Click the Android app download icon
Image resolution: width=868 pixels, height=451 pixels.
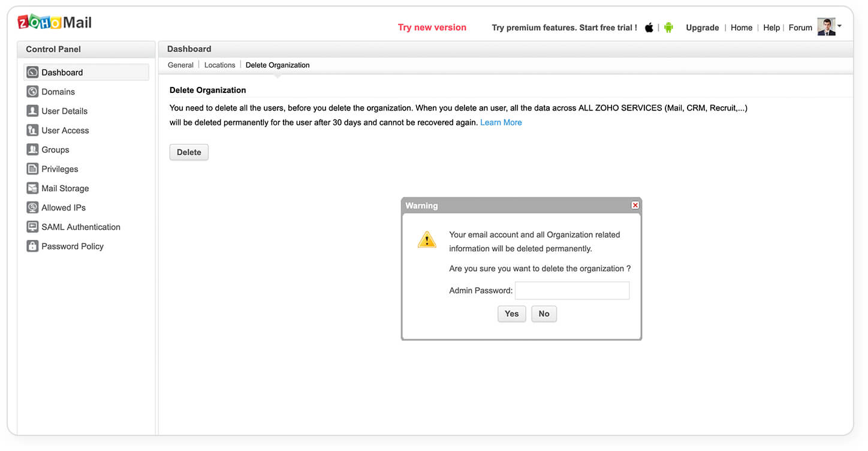coord(668,28)
